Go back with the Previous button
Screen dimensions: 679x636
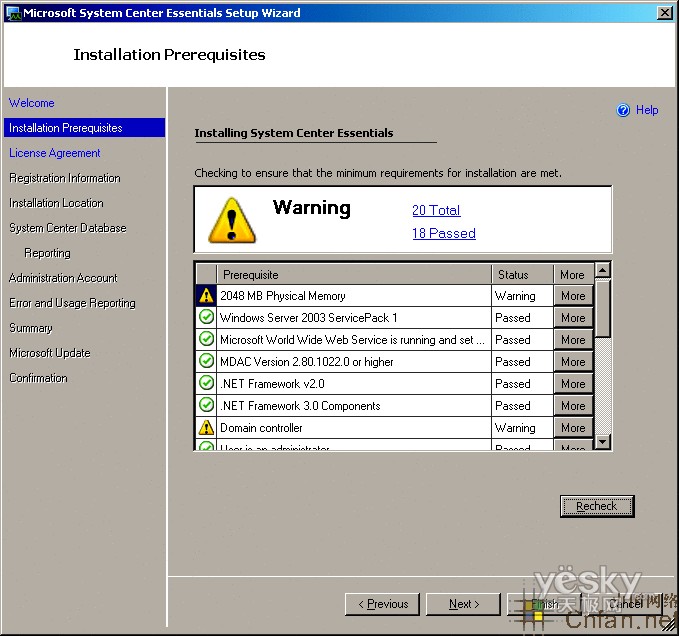pos(382,604)
